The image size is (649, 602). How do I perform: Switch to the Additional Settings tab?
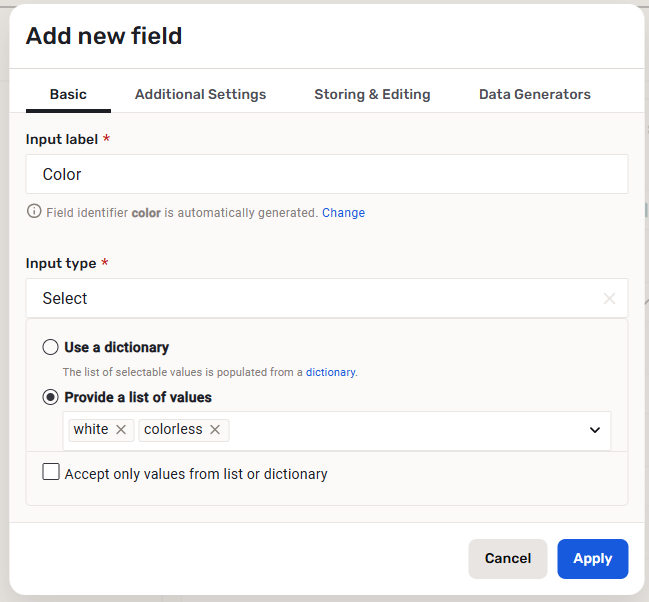point(200,94)
